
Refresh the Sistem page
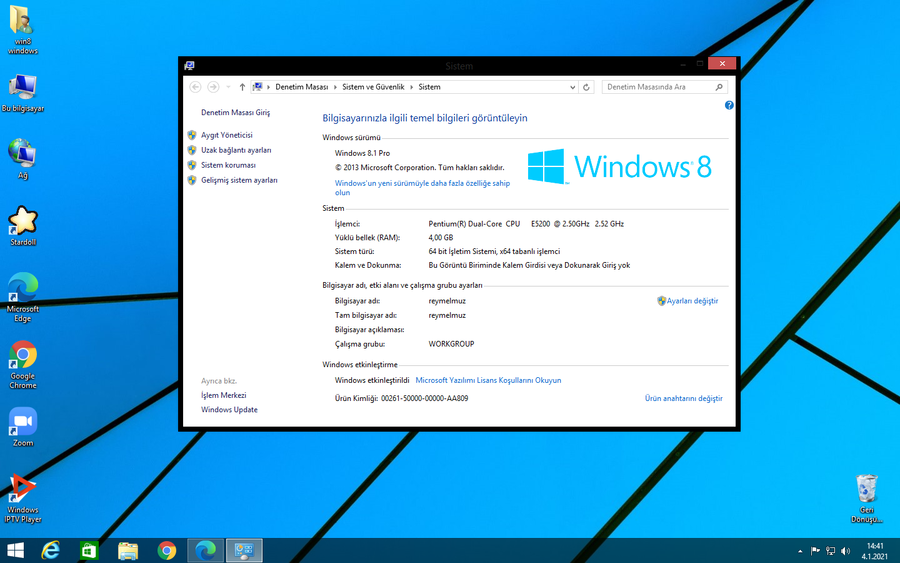tap(586, 87)
